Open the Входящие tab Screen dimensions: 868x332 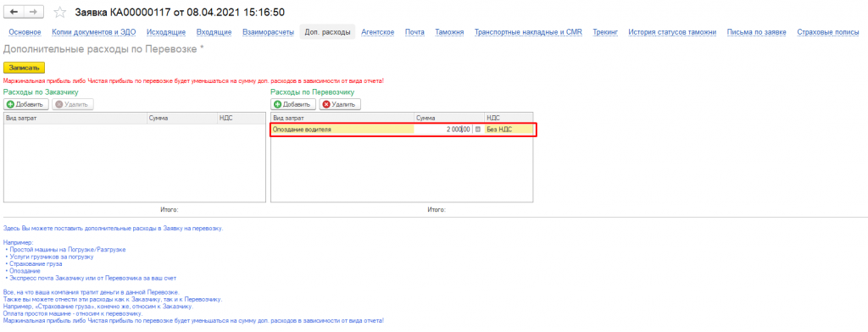(214, 32)
